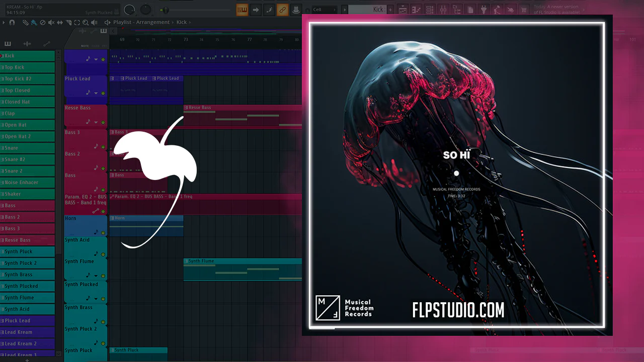
Task: Select the Synth Flume clip in the playlist
Action: (243, 269)
